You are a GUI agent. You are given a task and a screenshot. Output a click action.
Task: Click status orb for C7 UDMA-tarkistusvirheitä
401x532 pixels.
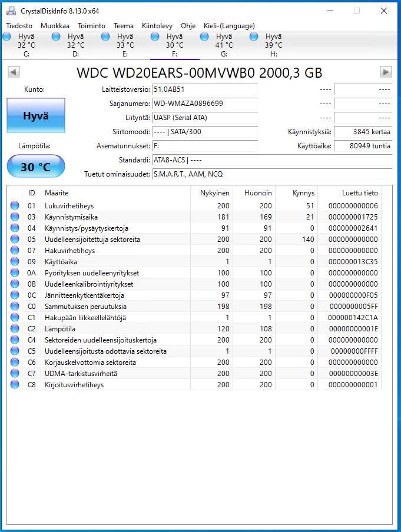15,373
